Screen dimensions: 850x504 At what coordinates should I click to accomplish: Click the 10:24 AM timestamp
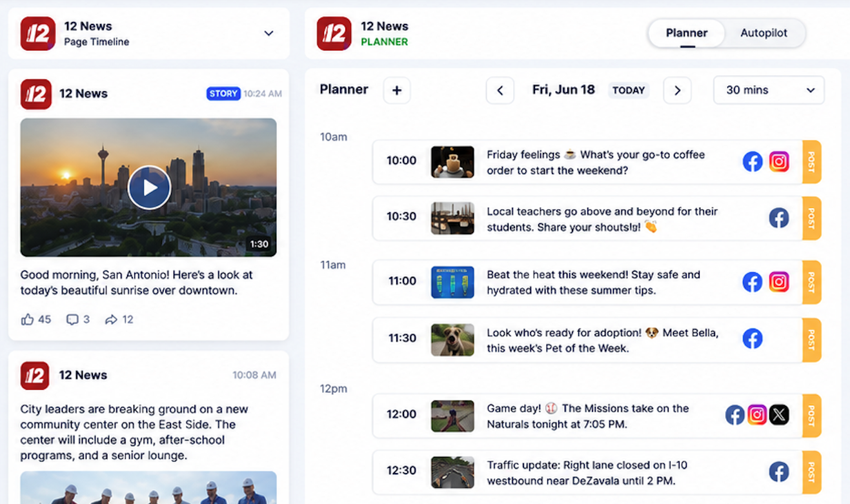263,94
